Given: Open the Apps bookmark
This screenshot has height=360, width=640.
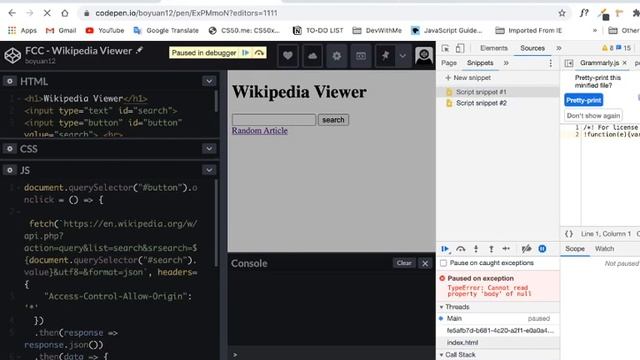Looking at the screenshot, I should point(22,30).
